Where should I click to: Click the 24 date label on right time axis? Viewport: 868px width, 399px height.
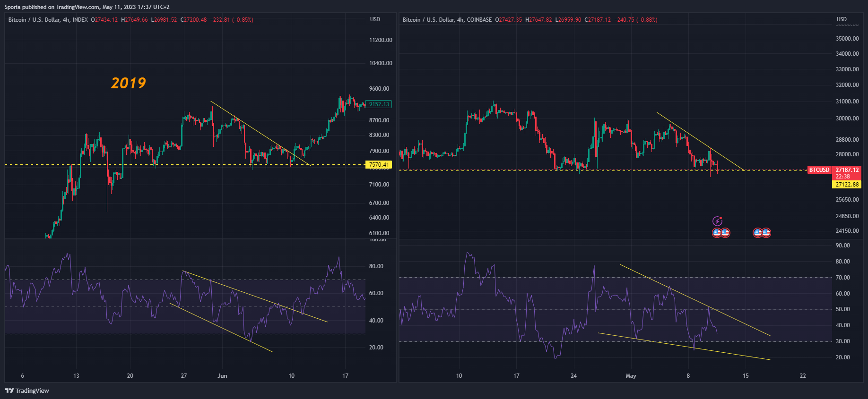573,376
